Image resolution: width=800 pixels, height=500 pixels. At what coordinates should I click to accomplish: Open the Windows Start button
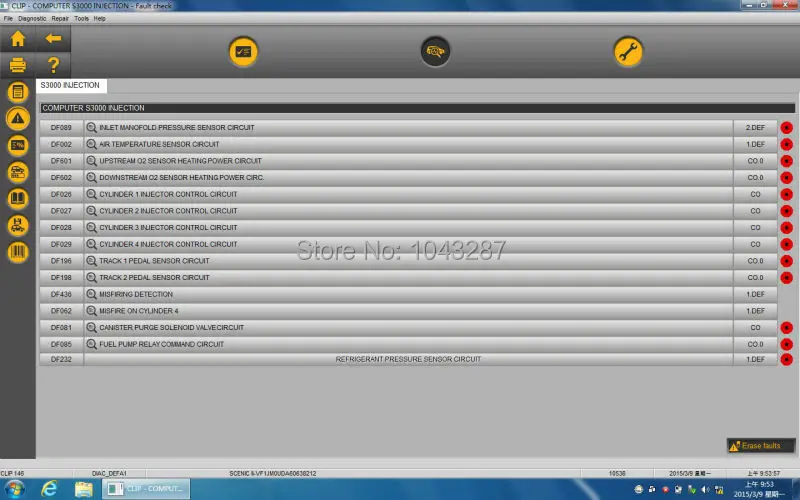pyautogui.click(x=14, y=489)
